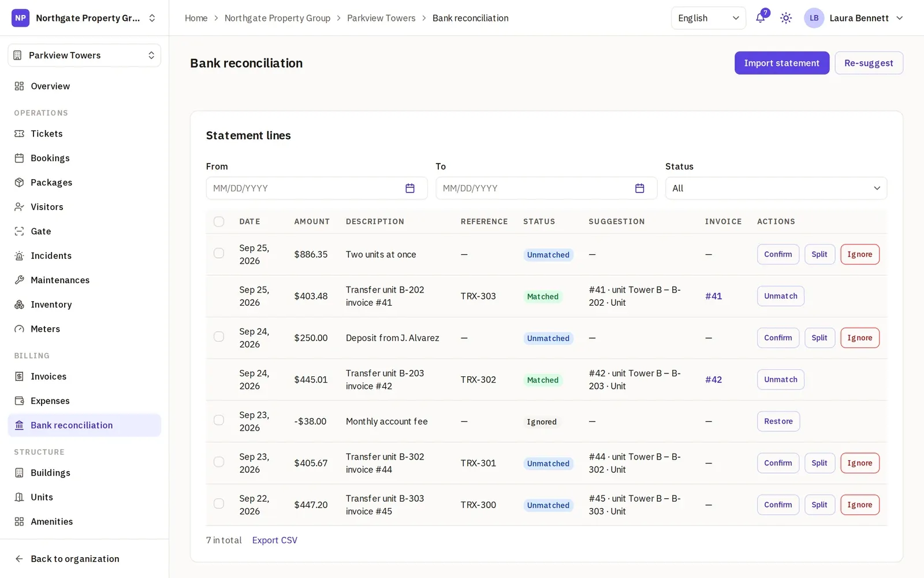Open Invoices in the sidebar
924x578 pixels.
point(84,376)
